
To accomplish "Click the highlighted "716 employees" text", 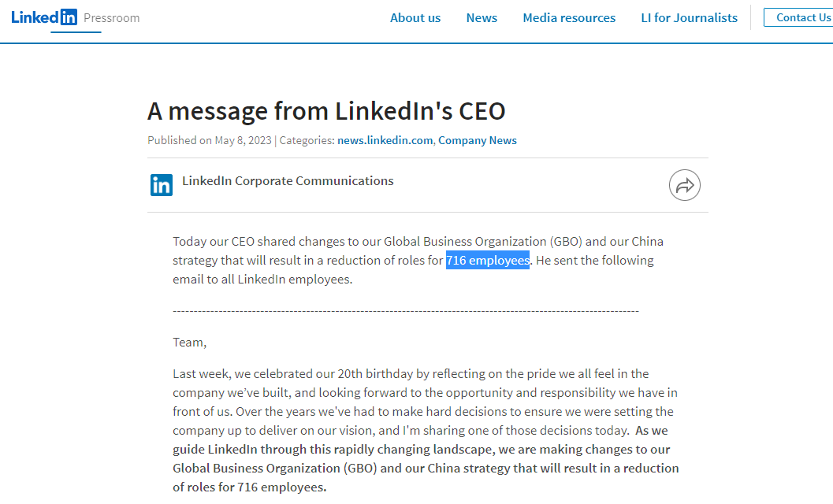I will click(487, 260).
